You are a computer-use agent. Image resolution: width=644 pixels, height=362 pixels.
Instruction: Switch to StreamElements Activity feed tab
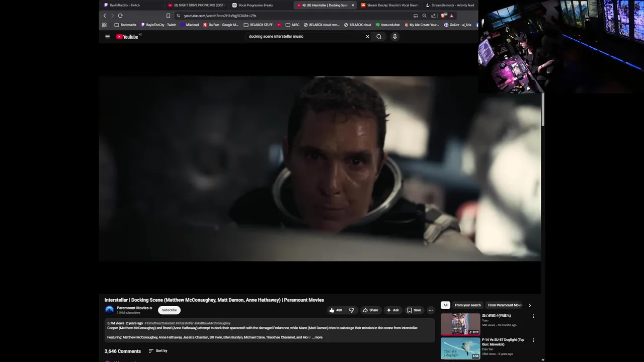450,5
